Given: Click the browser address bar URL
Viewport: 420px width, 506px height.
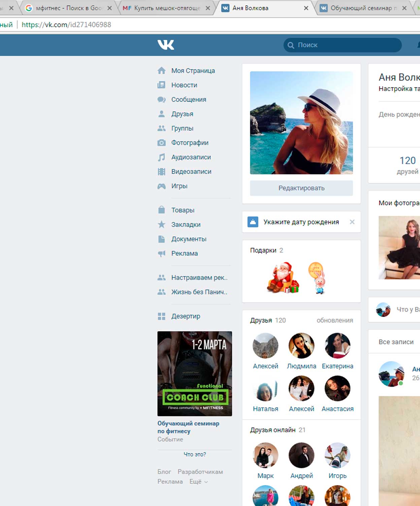Looking at the screenshot, I should pos(66,25).
